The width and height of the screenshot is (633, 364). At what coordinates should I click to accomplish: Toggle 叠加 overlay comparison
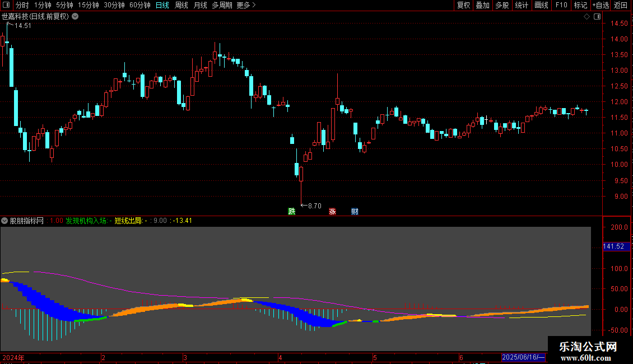tap(482, 5)
